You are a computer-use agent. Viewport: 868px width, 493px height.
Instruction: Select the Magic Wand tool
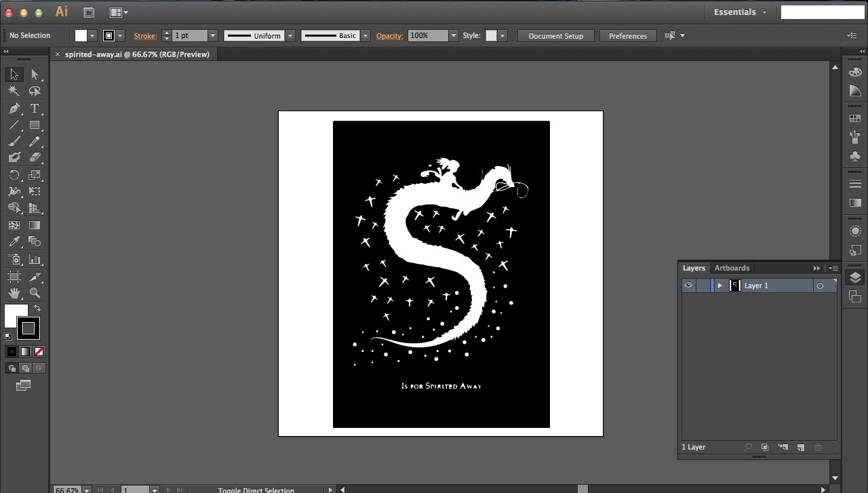click(14, 91)
